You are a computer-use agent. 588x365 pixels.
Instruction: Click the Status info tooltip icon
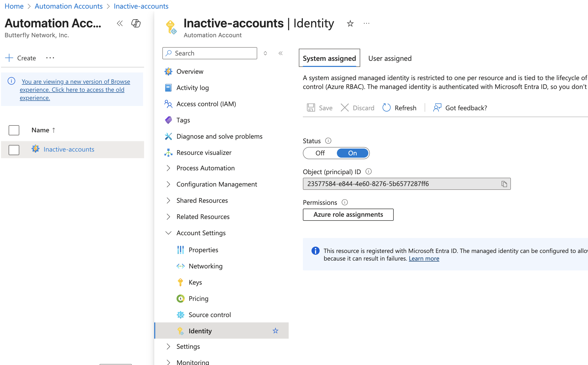point(328,141)
